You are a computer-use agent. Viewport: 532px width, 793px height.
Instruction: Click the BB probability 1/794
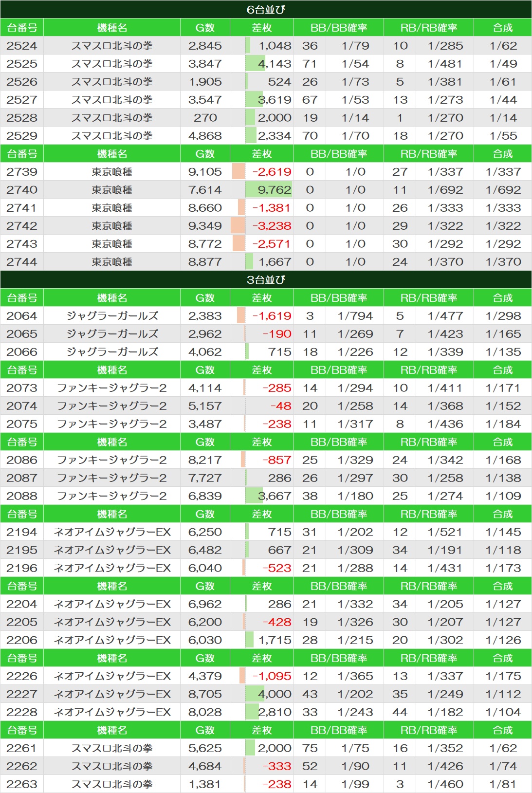coord(355,316)
